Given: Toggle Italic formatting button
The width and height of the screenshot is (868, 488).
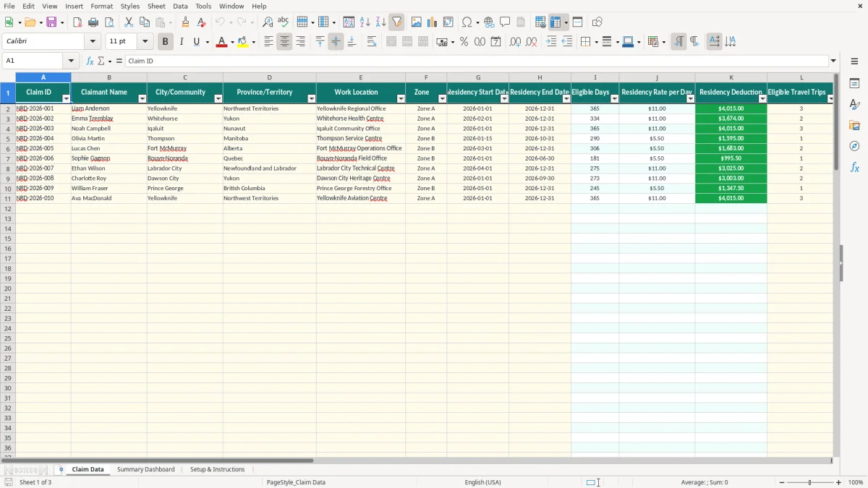Looking at the screenshot, I should coord(182,42).
